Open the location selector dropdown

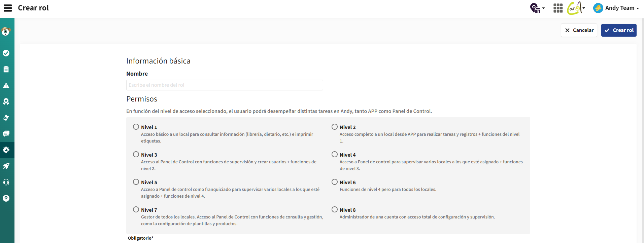(537, 8)
